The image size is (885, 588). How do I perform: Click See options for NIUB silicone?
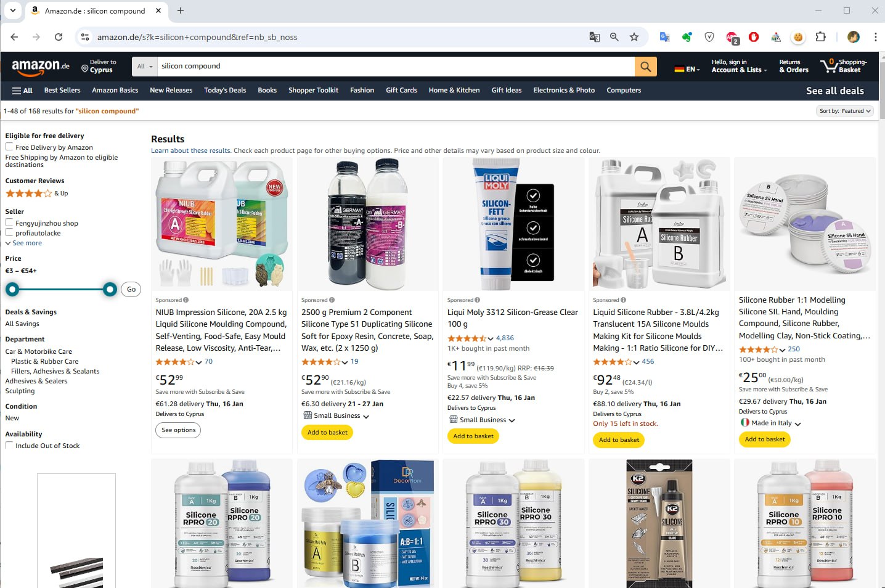[178, 430]
